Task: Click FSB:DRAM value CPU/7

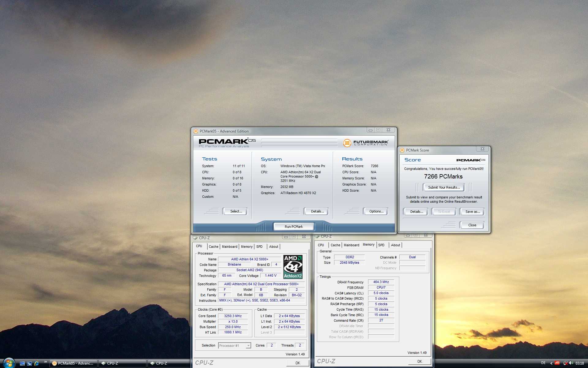Action: point(381,287)
